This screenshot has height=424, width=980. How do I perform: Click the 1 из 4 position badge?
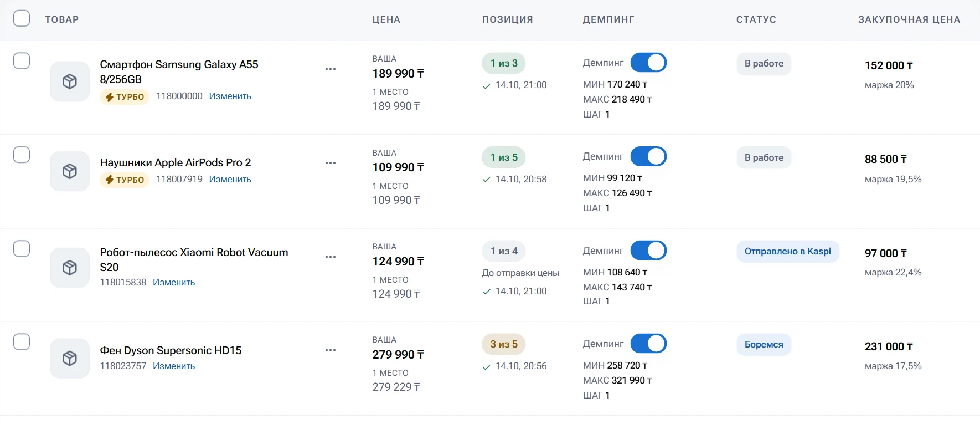(x=504, y=251)
